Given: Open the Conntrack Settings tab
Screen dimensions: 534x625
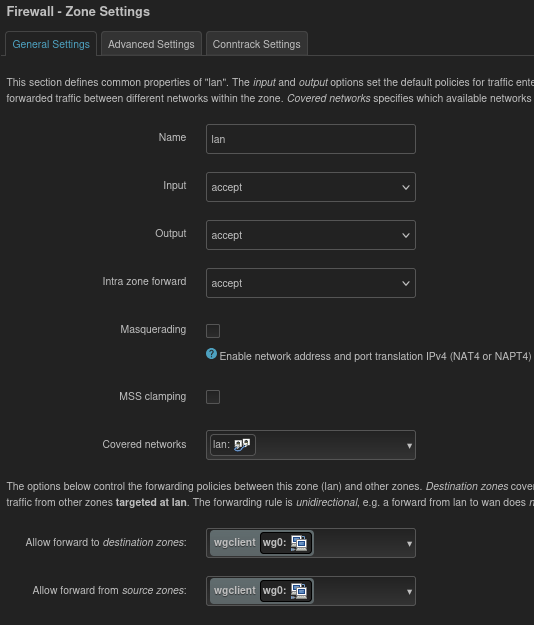Looking at the screenshot, I should click(x=256, y=44).
